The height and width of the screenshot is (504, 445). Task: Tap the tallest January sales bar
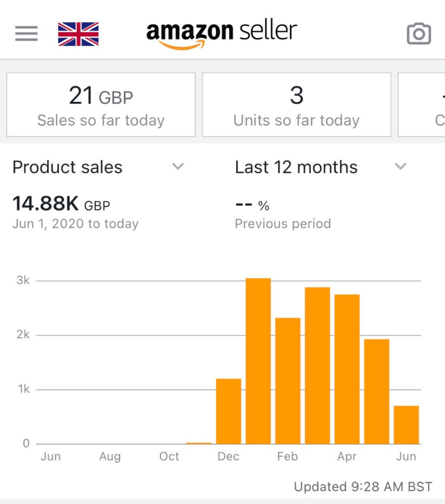tap(258, 361)
